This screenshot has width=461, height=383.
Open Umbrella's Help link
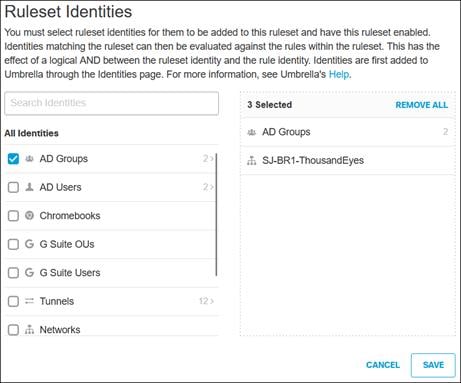[339, 74]
